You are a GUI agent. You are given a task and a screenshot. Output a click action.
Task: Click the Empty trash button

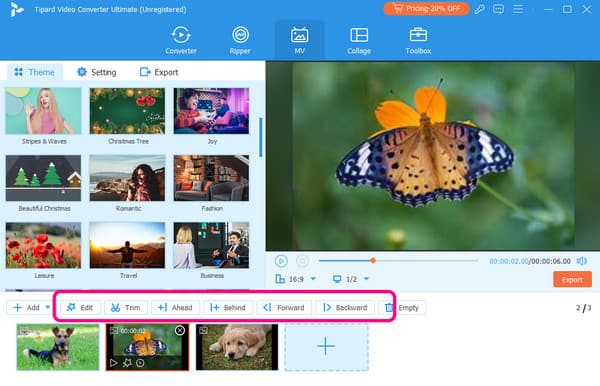(402, 308)
